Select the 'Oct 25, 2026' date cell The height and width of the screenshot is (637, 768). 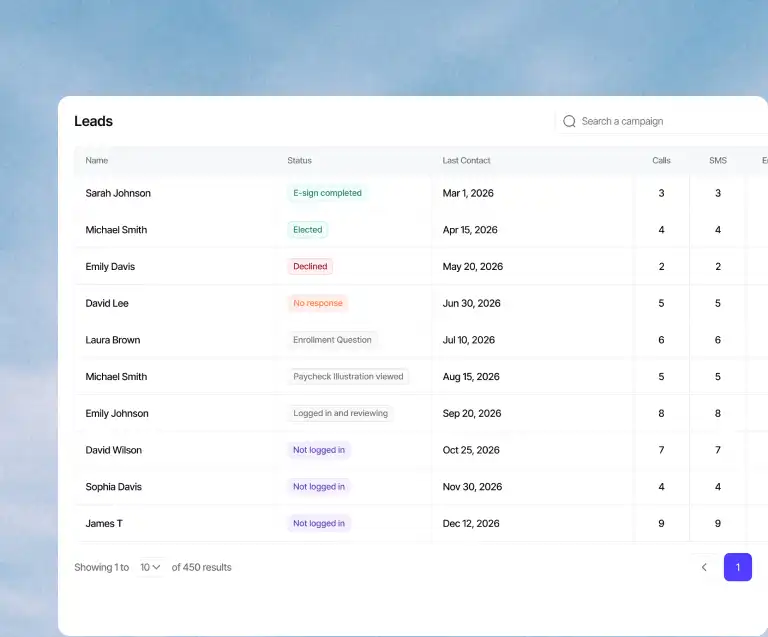tap(471, 450)
